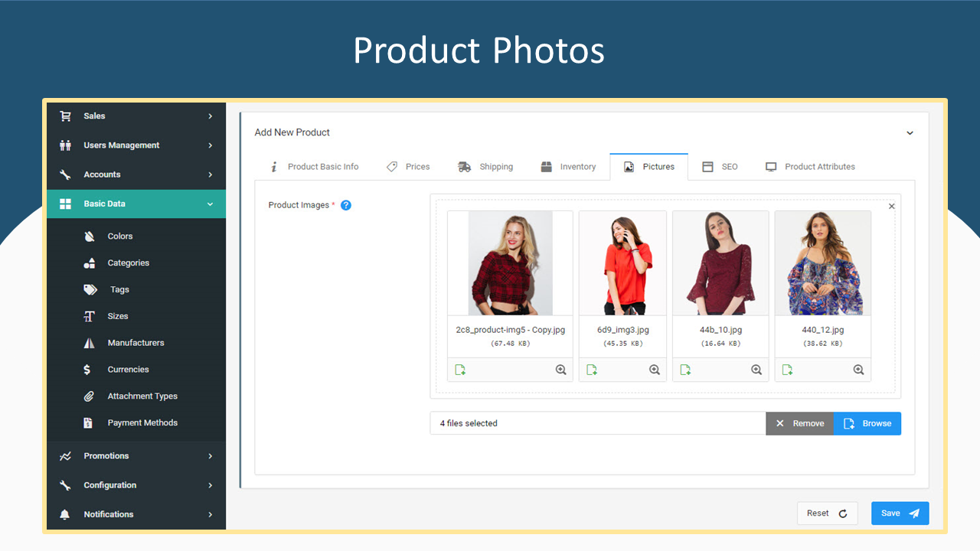Click the upload icon under 2c8_product-img5 - Copy.jpg
The width and height of the screenshot is (980, 551).
460,370
